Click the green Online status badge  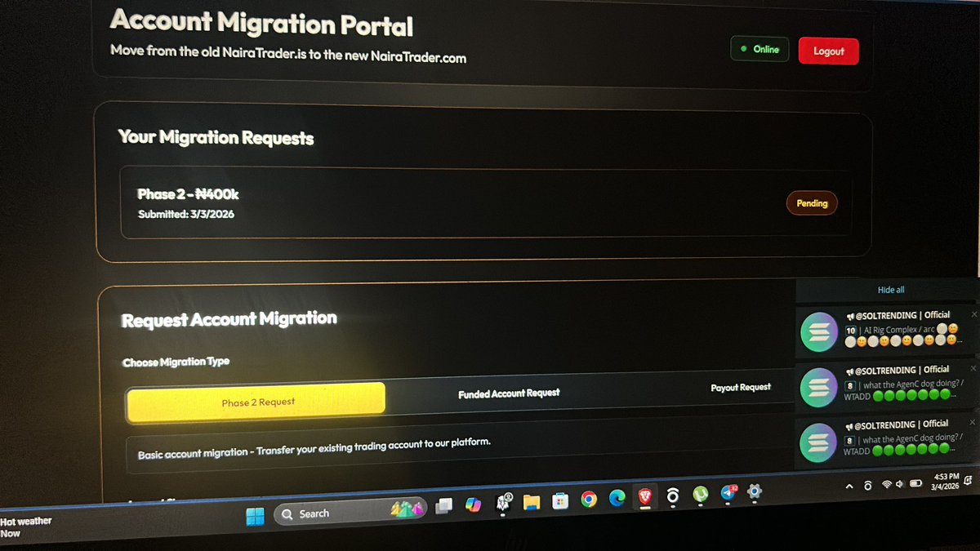point(759,49)
